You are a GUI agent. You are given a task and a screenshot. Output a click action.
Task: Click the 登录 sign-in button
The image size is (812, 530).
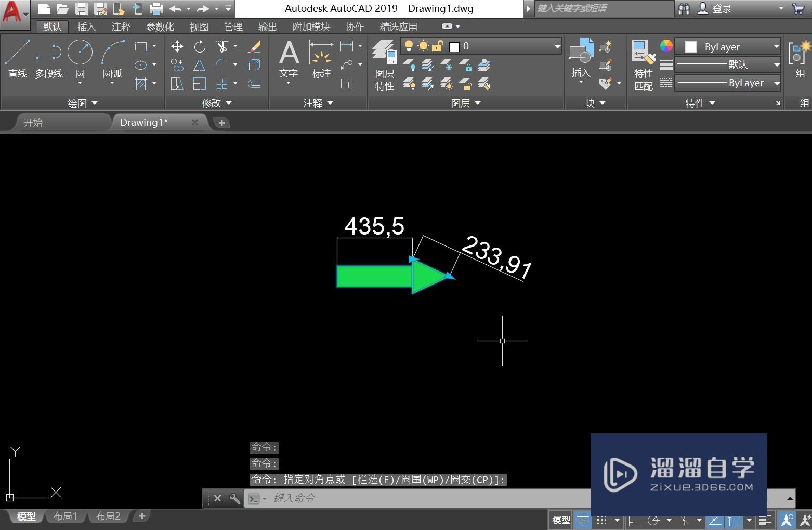[x=722, y=9]
